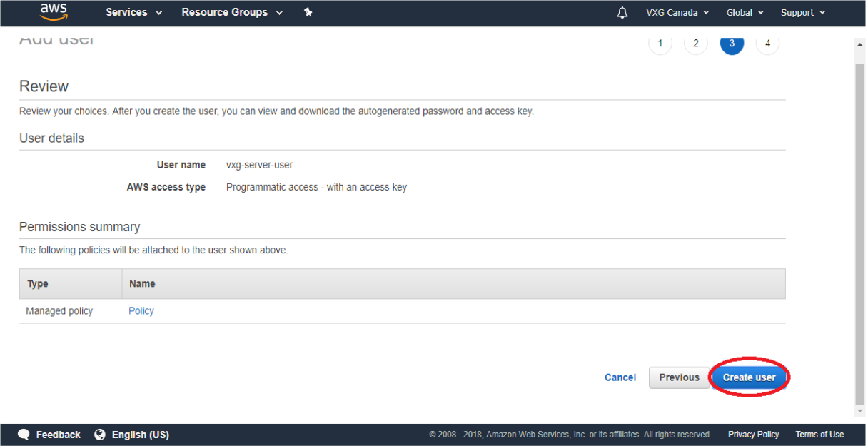Expand the Resource Groups menu
This screenshot has height=446, width=868.
pyautogui.click(x=232, y=12)
